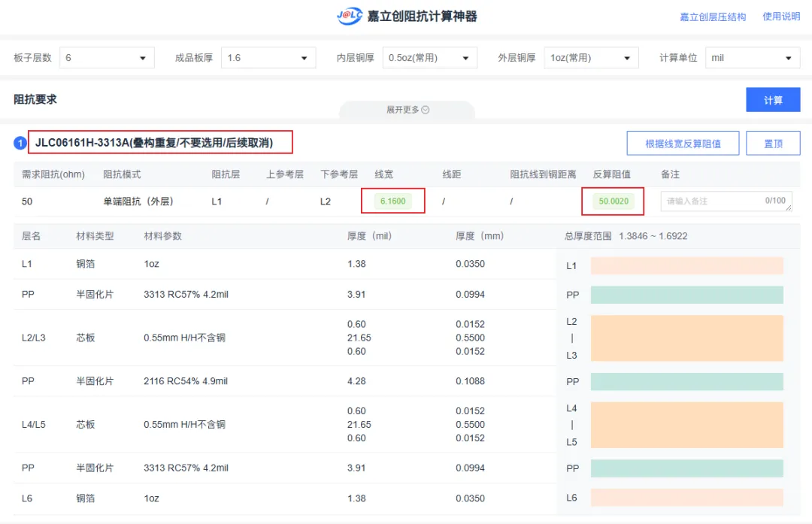This screenshot has width=812, height=524.
Task: Click the blue number 1 badge icon
Action: 20,143
